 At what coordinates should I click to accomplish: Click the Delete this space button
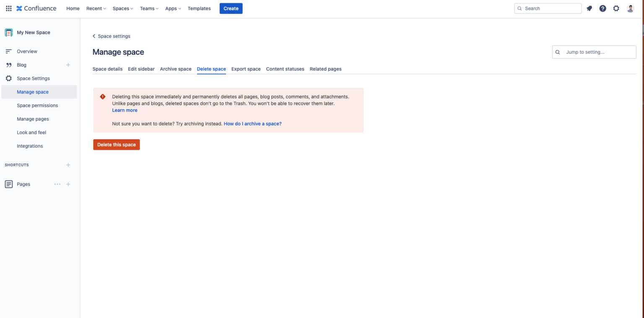(116, 144)
